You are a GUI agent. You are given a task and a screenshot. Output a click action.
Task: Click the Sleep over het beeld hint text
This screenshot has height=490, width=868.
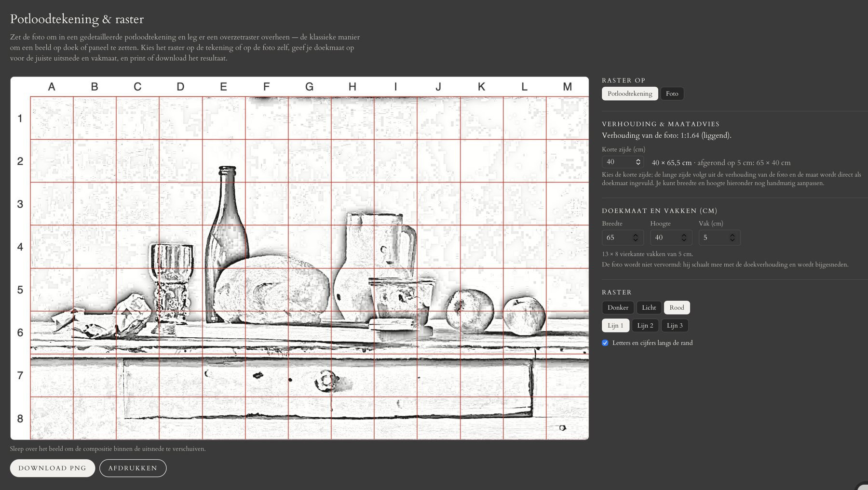pos(108,449)
